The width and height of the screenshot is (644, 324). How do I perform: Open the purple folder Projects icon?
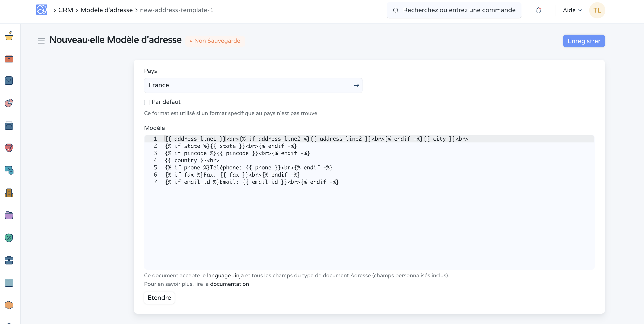click(x=9, y=215)
